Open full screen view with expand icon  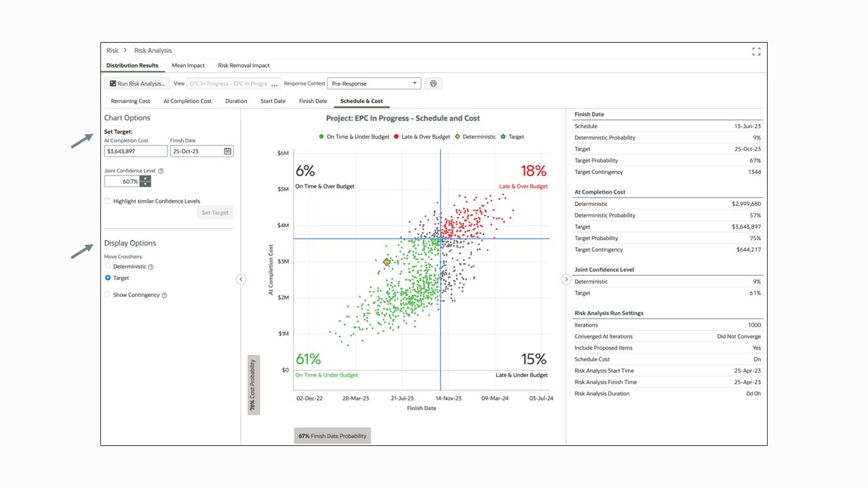pos(757,51)
